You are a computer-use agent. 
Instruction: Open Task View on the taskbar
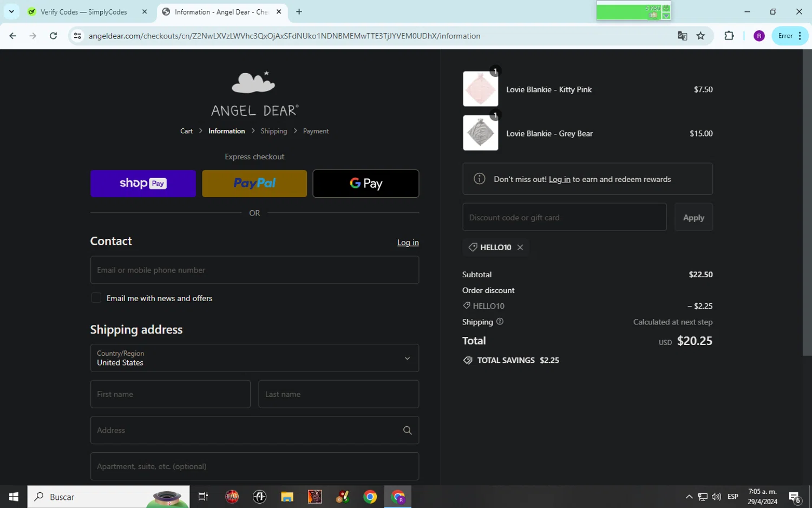point(203,497)
